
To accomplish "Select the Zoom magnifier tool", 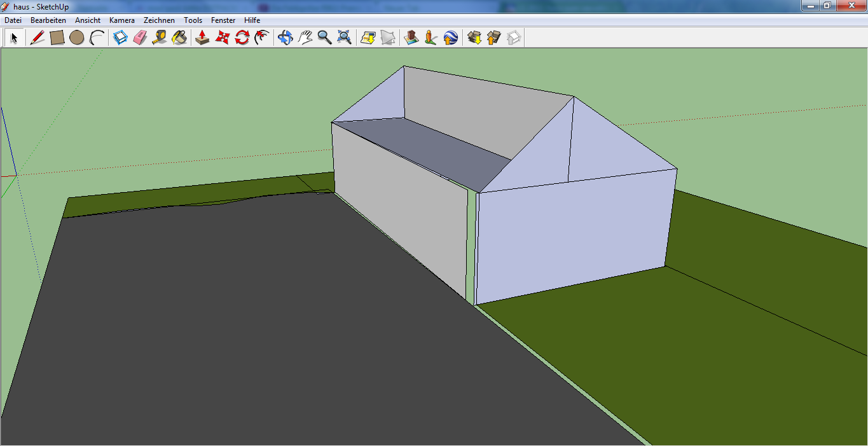I will tap(325, 38).
